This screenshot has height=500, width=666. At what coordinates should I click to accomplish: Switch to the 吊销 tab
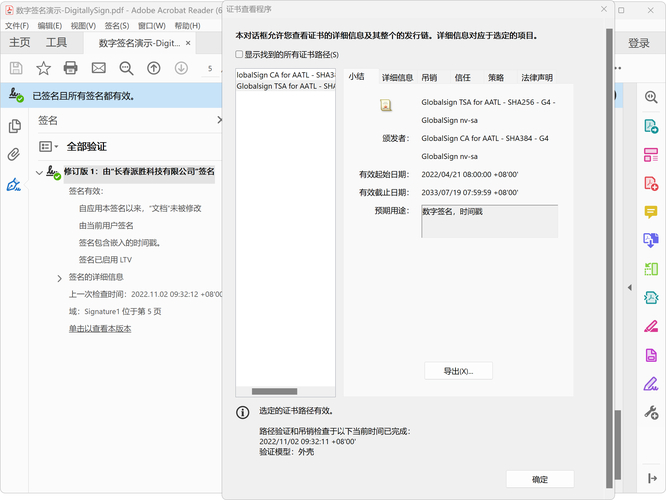point(429,77)
